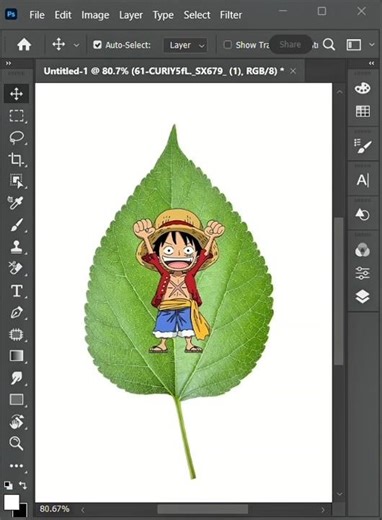Open the Type menu
This screenshot has width=382, height=520.
[x=163, y=15]
